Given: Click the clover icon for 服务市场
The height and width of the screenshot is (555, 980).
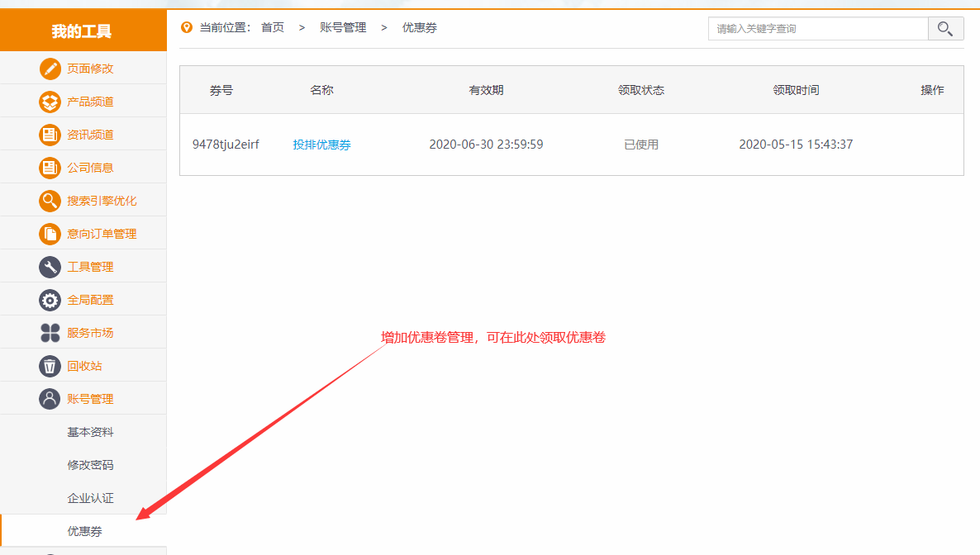Looking at the screenshot, I should (x=50, y=333).
